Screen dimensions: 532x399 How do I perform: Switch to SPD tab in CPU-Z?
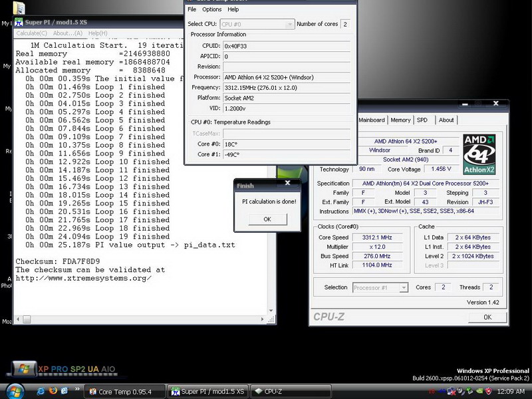[422, 120]
